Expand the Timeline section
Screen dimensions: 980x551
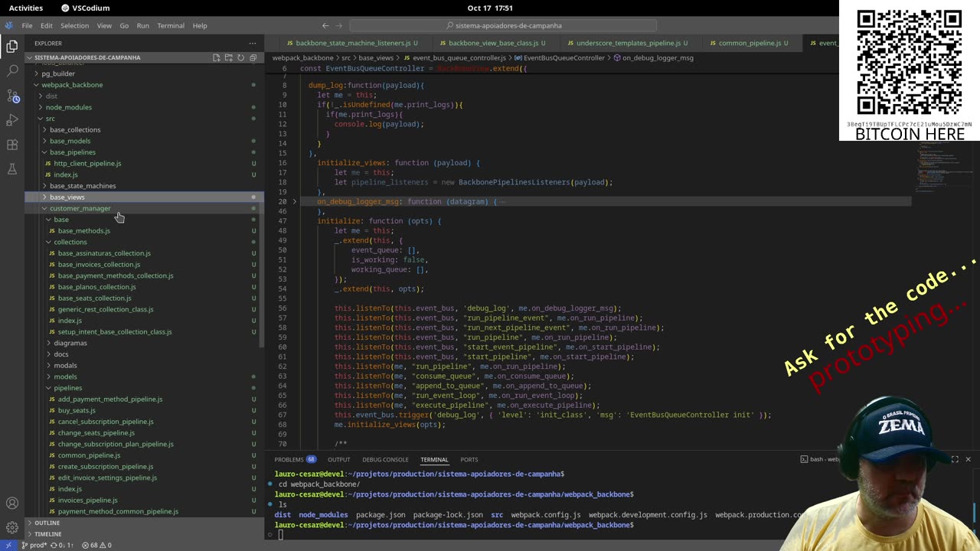pyautogui.click(x=47, y=533)
